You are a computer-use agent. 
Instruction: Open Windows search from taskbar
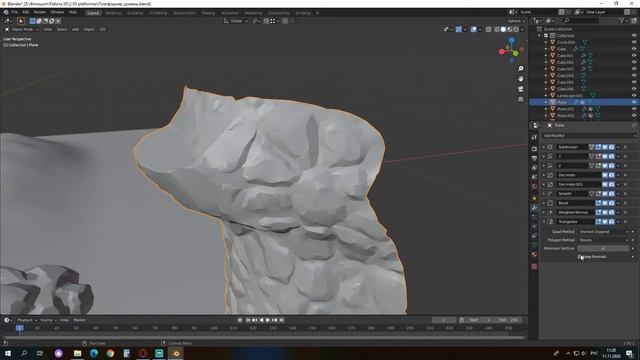point(24,353)
